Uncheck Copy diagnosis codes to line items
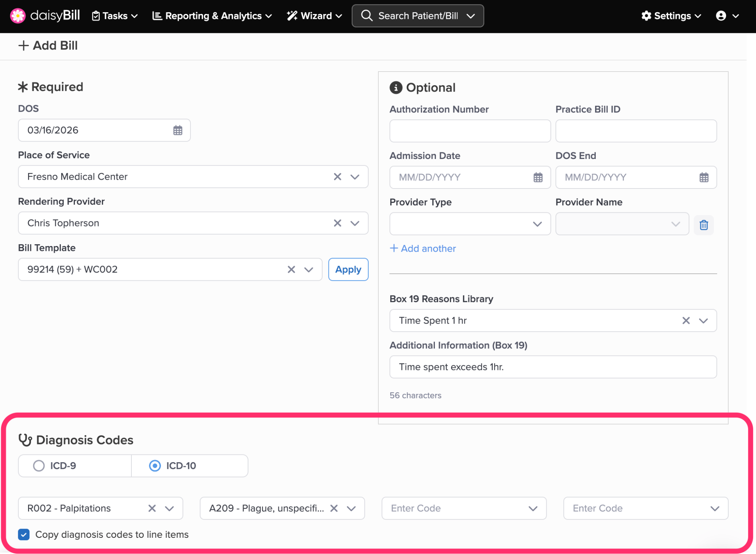756x554 pixels. click(24, 534)
